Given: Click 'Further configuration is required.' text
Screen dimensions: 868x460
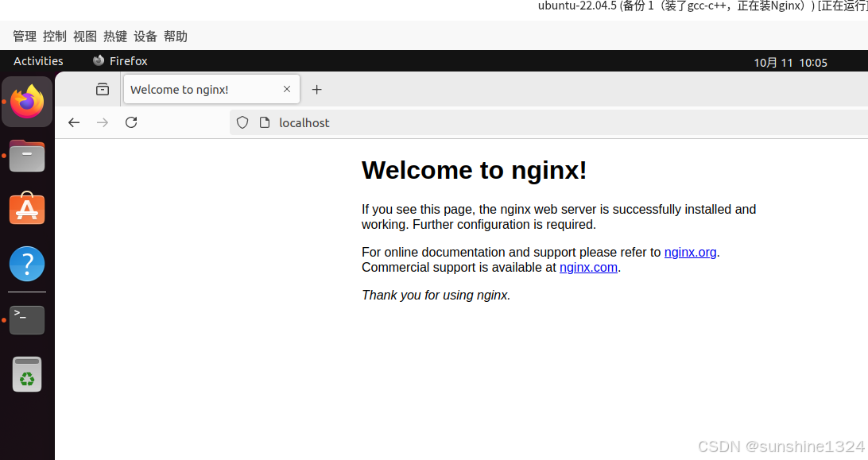Looking at the screenshot, I should pos(504,225).
